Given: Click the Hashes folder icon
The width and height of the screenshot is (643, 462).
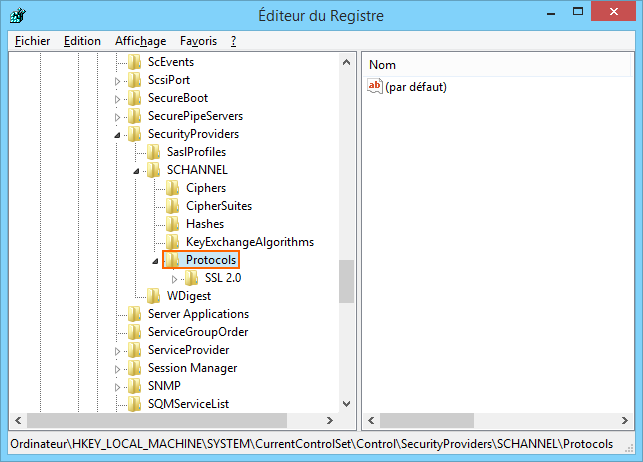Looking at the screenshot, I should (x=173, y=224).
